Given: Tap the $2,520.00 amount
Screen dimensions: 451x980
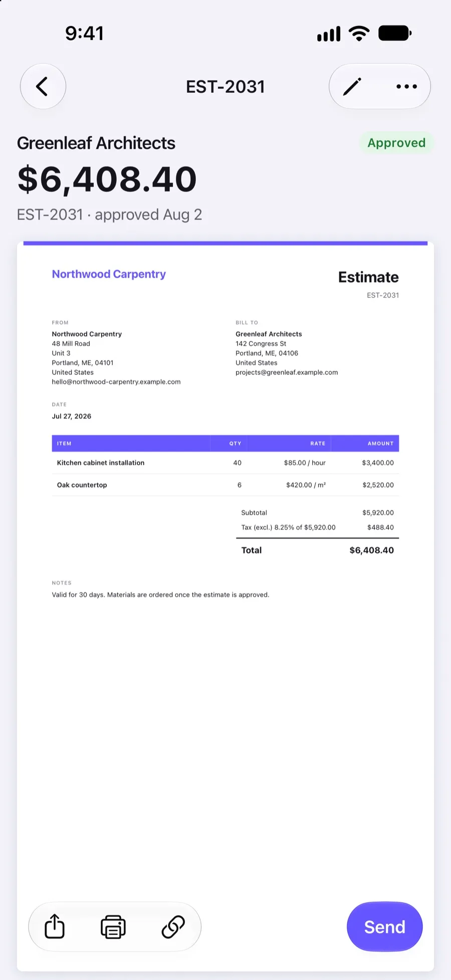Looking at the screenshot, I should click(x=378, y=485).
